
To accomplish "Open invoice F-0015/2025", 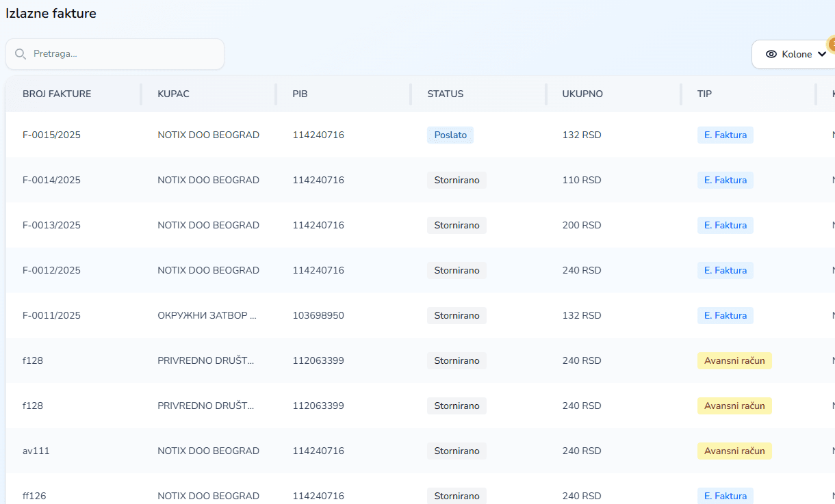I will point(51,135).
